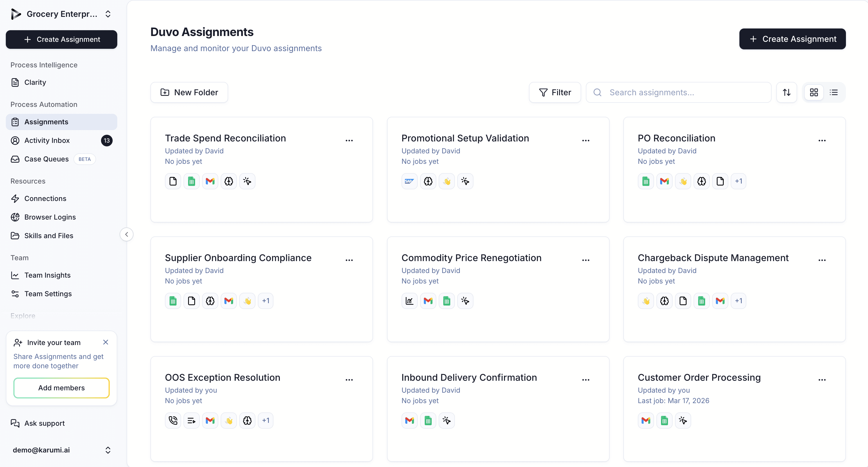Switch to grid view layout

click(814, 92)
